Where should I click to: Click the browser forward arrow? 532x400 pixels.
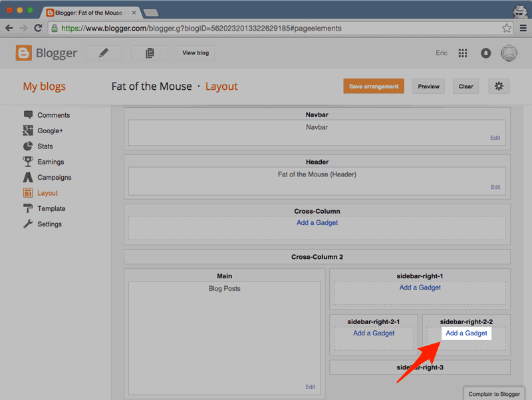[23, 28]
